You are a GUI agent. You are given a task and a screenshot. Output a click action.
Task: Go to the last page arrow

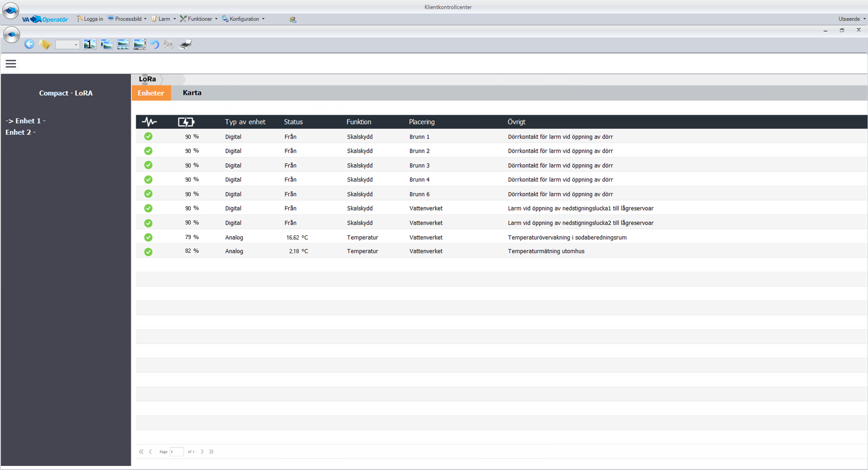point(211,451)
